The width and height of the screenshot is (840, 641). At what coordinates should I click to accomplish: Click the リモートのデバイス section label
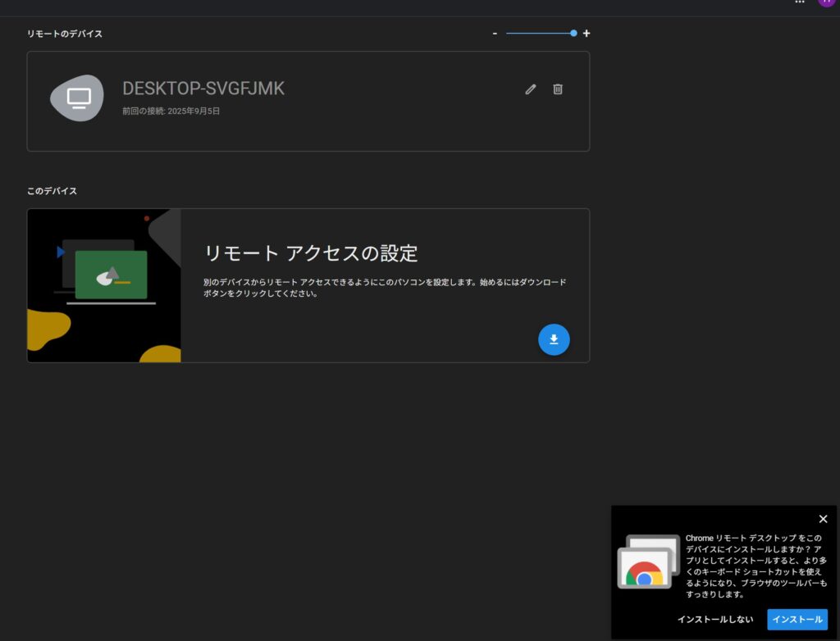click(65, 34)
